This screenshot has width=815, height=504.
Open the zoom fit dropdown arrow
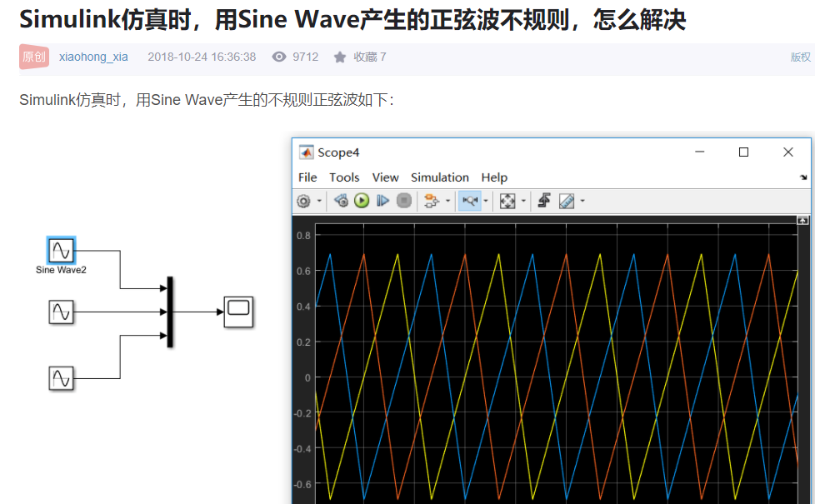tap(522, 200)
